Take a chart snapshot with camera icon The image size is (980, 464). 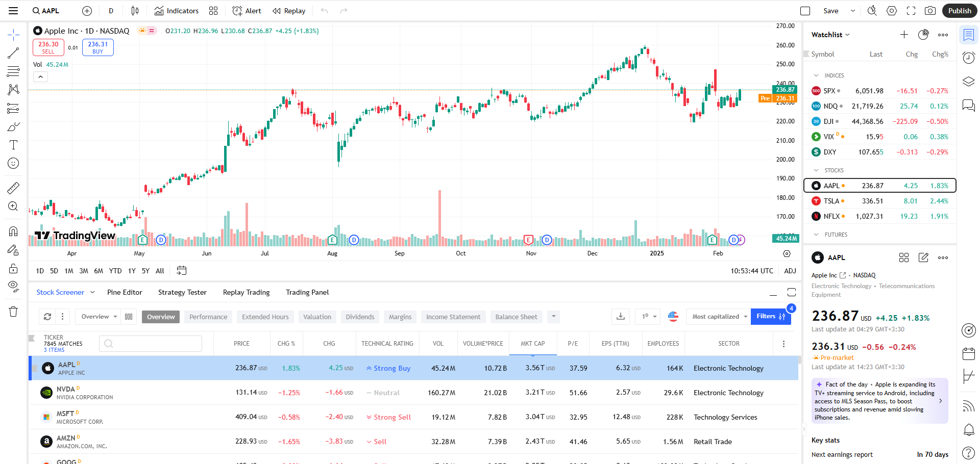click(x=930, y=11)
